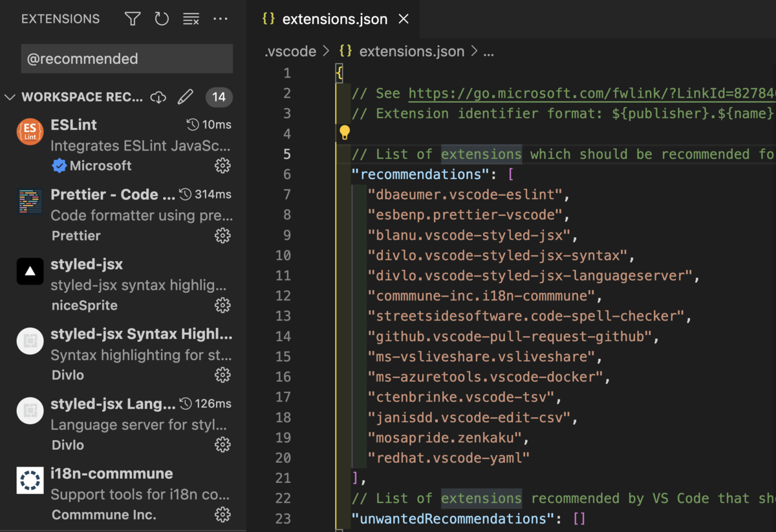Click highlighted word extensions on line 5
Screen dimensions: 776x532
(x=481, y=154)
